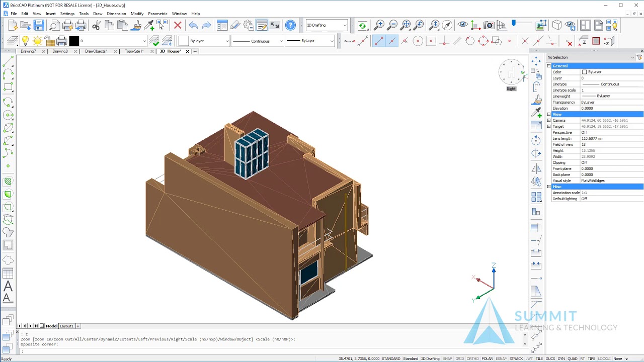This screenshot has width=644, height=362.
Task: Click the Cut scissors icon
Action: click(x=96, y=25)
